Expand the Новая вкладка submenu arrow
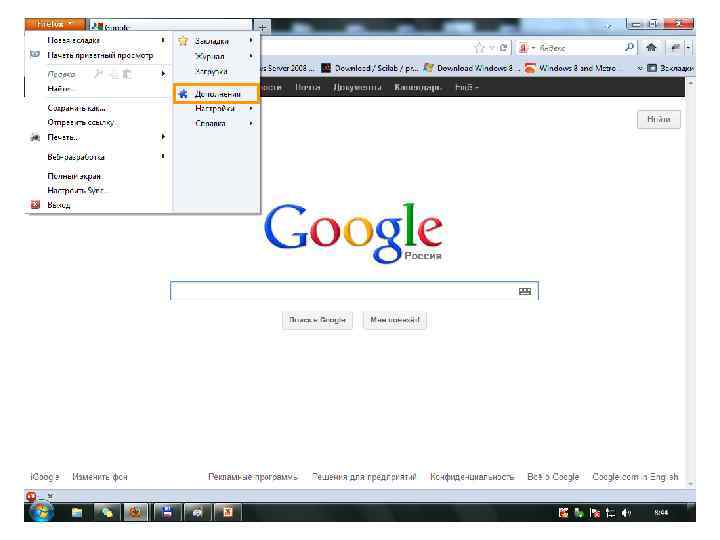Screen dimensions: 720x540 click(163, 40)
